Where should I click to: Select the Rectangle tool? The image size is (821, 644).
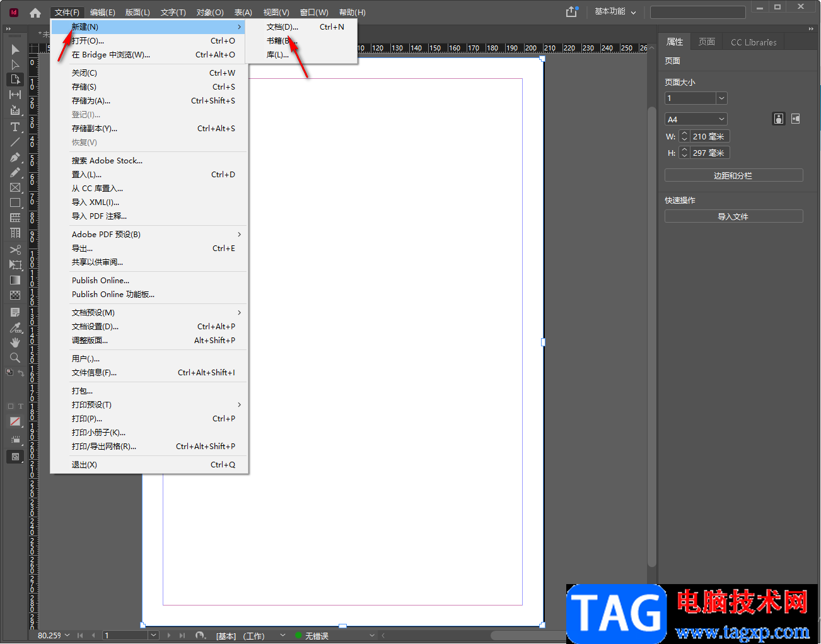[x=15, y=202]
